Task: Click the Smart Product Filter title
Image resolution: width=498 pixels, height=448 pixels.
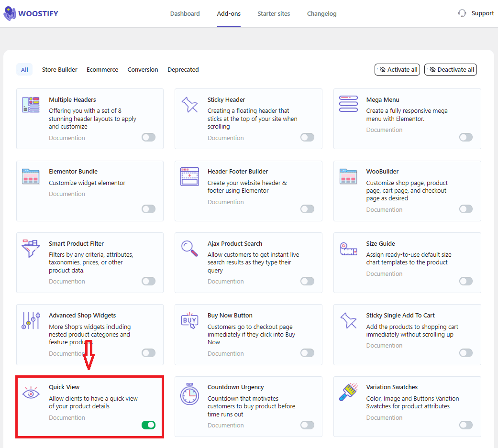Action: click(76, 243)
